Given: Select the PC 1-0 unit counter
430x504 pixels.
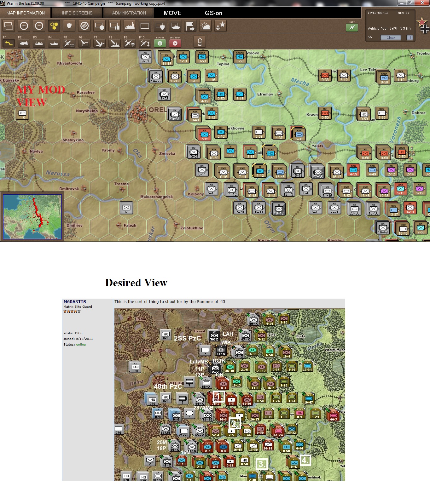Looking at the screenshot, I should (x=22, y=113).
